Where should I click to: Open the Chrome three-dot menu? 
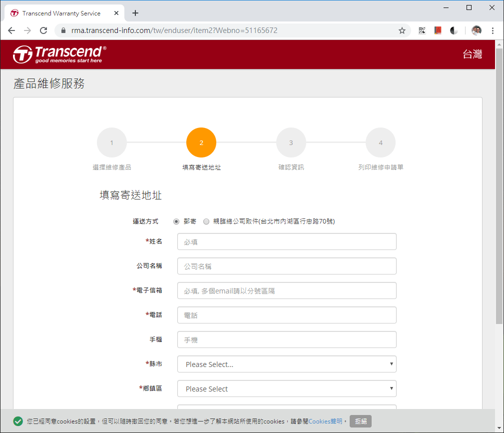[x=493, y=30]
